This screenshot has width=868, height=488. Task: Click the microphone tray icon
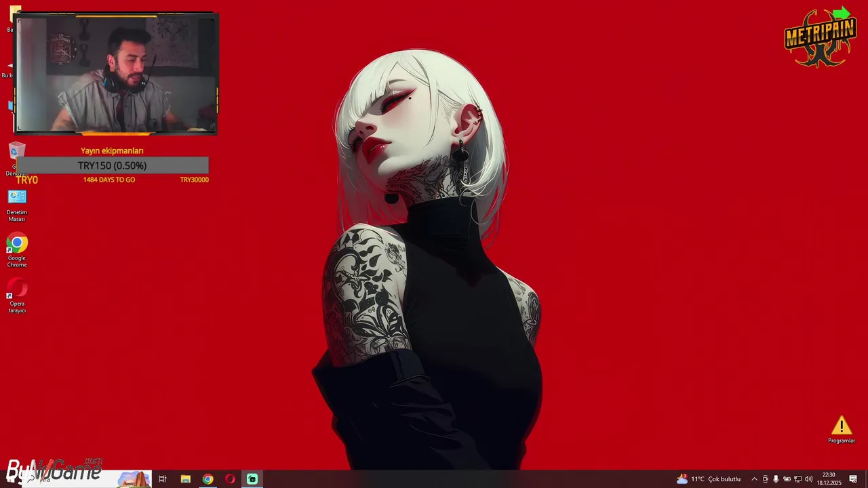click(776, 479)
